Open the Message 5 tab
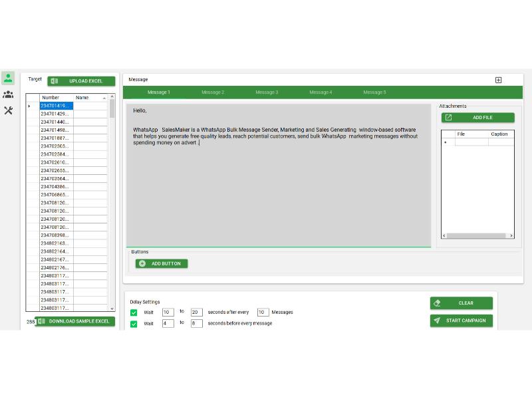The width and height of the screenshot is (532, 399). pyautogui.click(x=374, y=92)
